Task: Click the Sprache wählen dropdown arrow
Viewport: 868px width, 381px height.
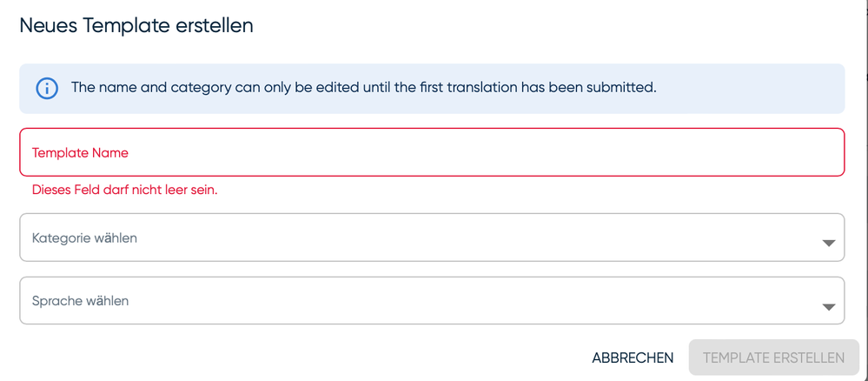Action: pyautogui.click(x=828, y=307)
